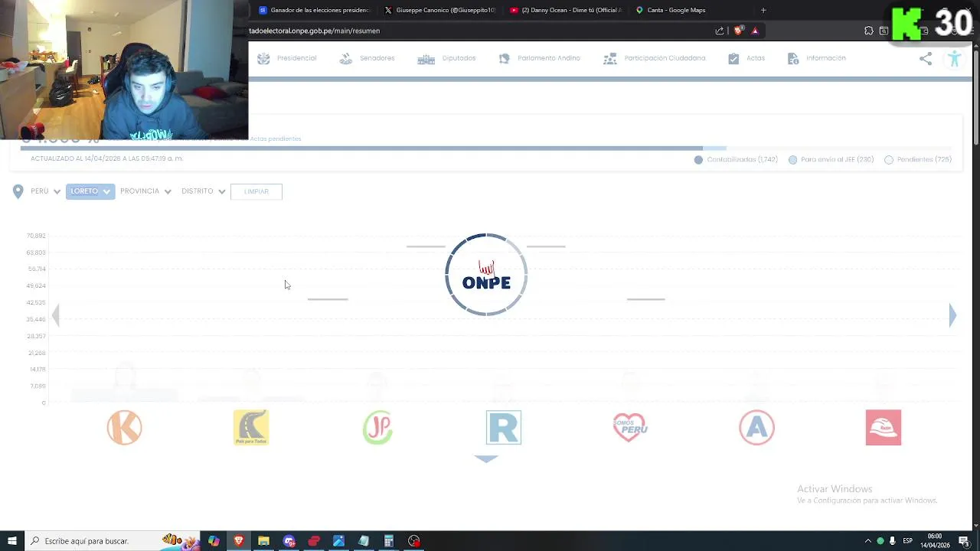The height and width of the screenshot is (551, 980).
Task: Click the Para envío al JEE (230) legend marker
Action: (792, 160)
